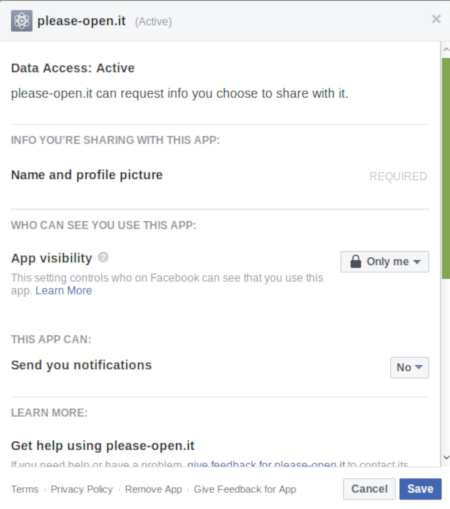Image resolution: width=450 pixels, height=509 pixels.
Task: Click the THIS APP CAN: section header
Action: [x=51, y=339]
